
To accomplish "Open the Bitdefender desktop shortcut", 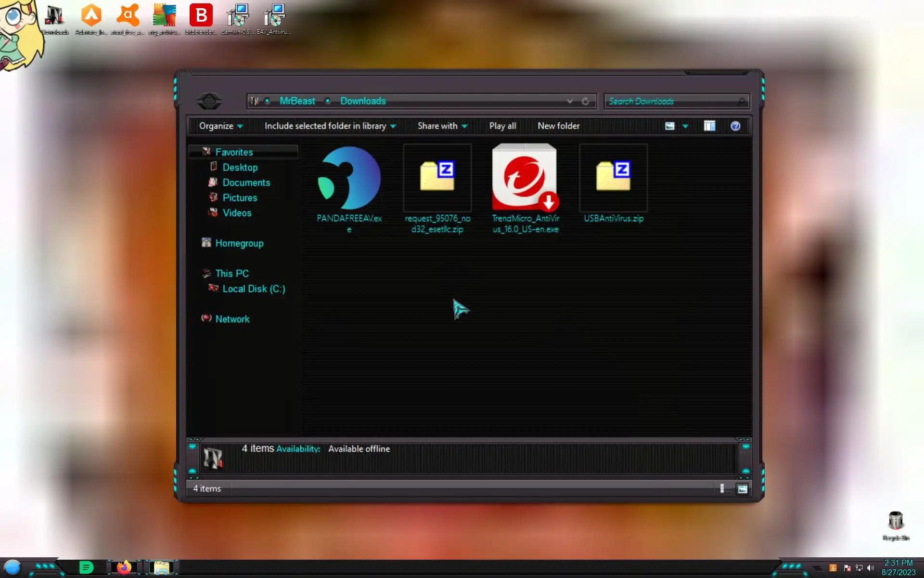I will [201, 16].
